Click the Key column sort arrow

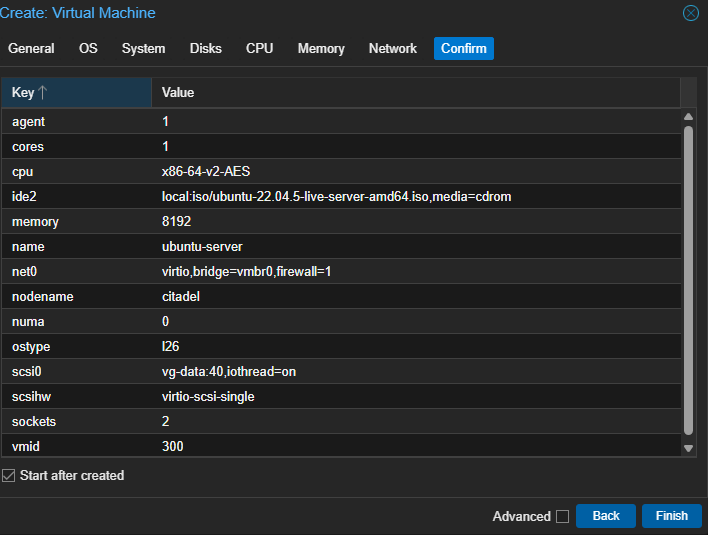(x=43, y=93)
